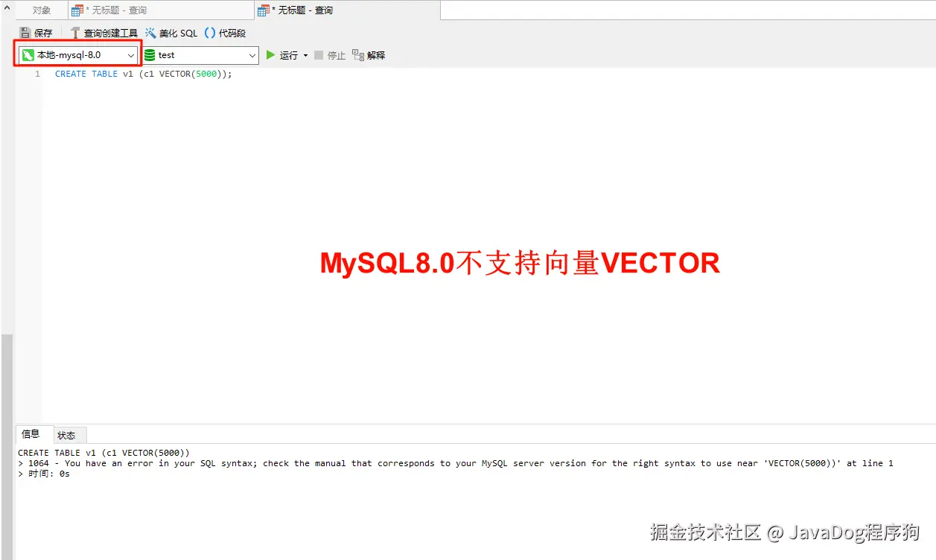Image resolution: width=936 pixels, height=560 pixels.
Task: Open the code snippet (代码段) panel
Action: [225, 33]
